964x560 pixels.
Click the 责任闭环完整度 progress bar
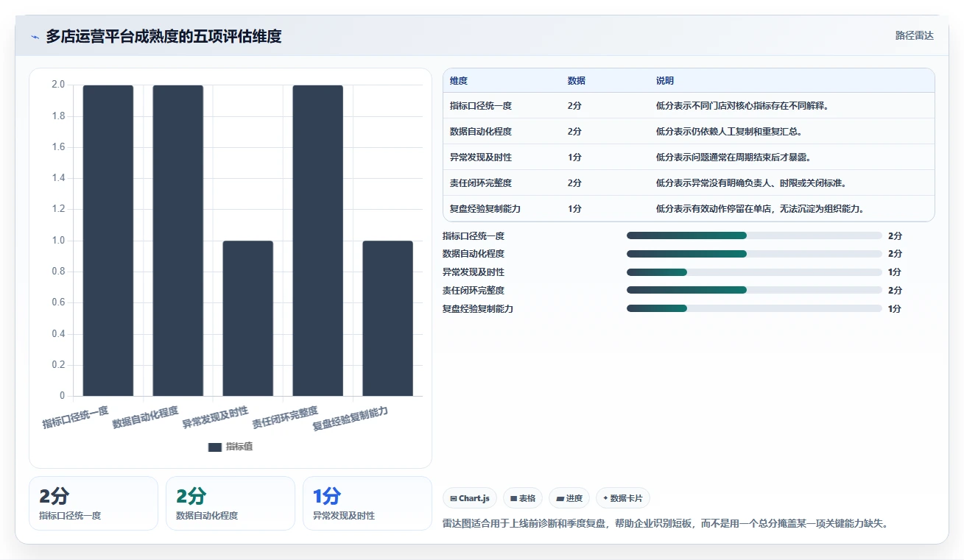pos(754,290)
